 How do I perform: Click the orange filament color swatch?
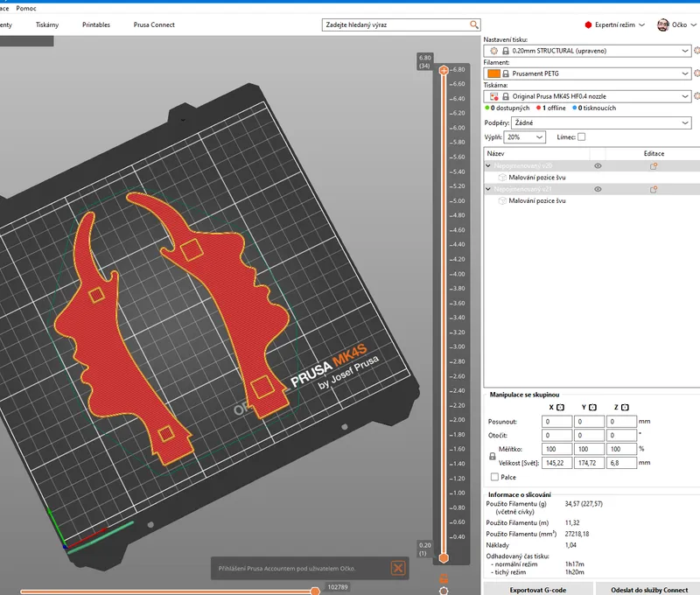tap(493, 73)
